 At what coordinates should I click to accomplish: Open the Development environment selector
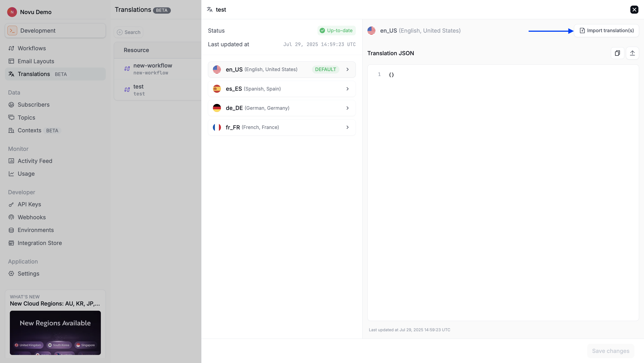(x=55, y=30)
